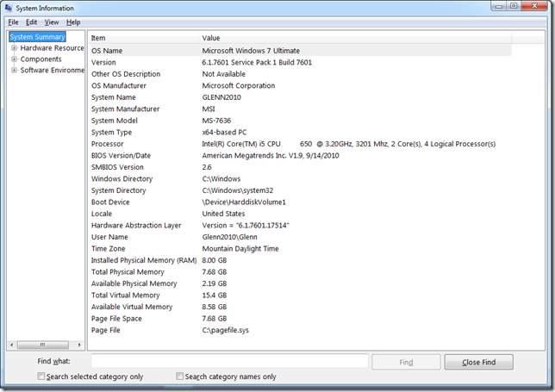Select the Hardware Abstraction Layer row label
The image size is (555, 392).
[136, 226]
